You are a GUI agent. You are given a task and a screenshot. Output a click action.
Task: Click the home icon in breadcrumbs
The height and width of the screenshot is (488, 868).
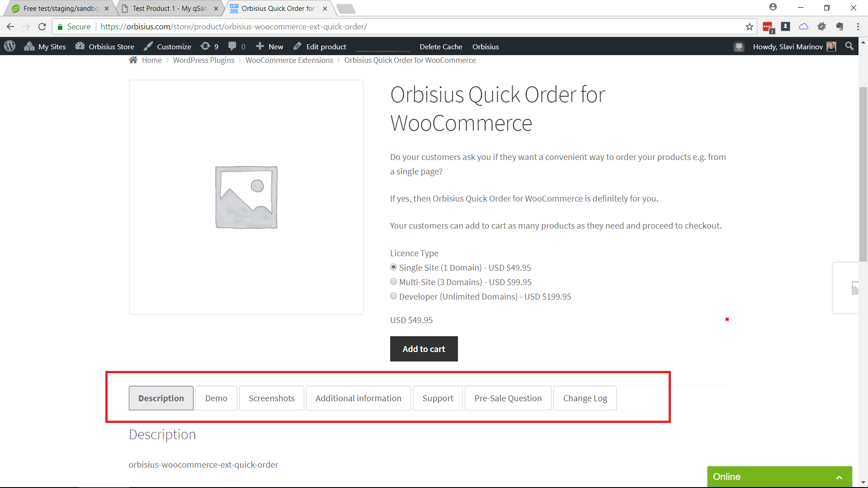point(133,60)
